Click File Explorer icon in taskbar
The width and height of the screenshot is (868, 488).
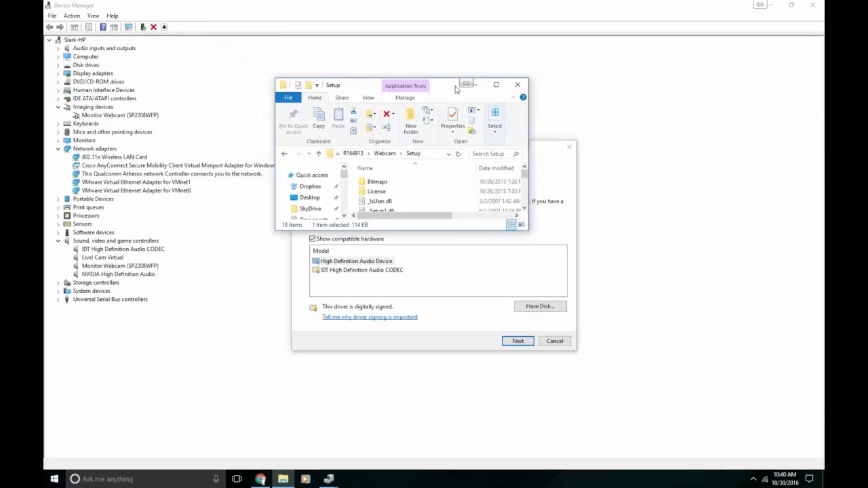(283, 479)
